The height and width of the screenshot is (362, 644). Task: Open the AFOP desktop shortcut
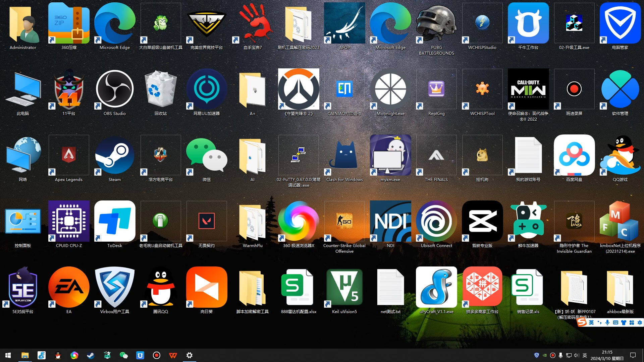coord(344,26)
